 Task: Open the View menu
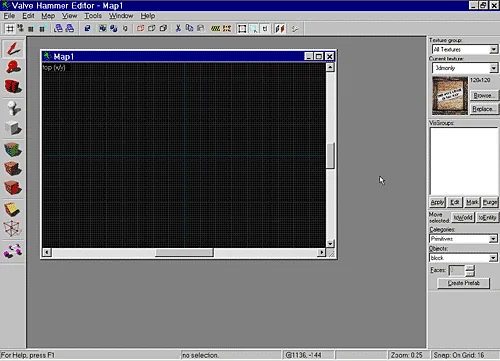pos(69,16)
